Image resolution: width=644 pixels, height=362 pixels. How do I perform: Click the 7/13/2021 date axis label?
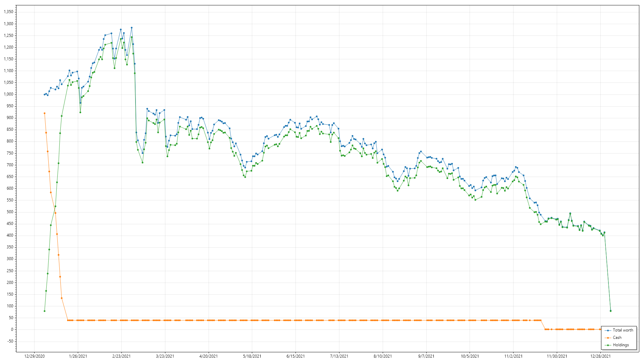click(339, 356)
